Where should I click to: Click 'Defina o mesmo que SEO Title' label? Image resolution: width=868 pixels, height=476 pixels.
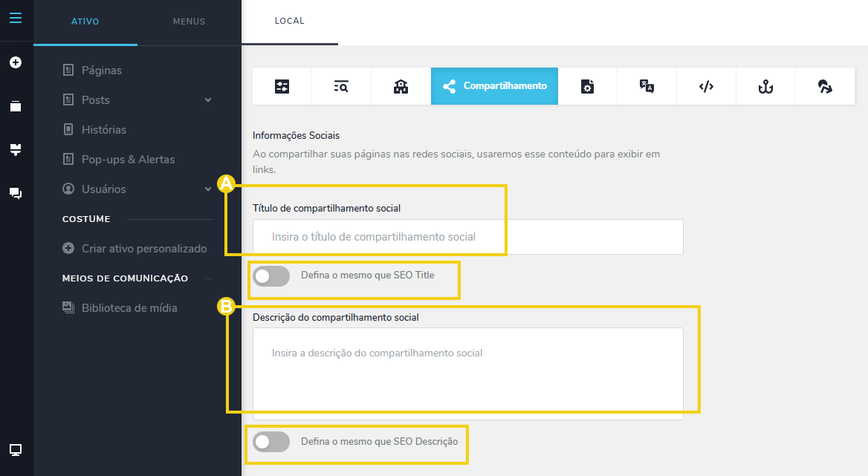click(x=368, y=276)
